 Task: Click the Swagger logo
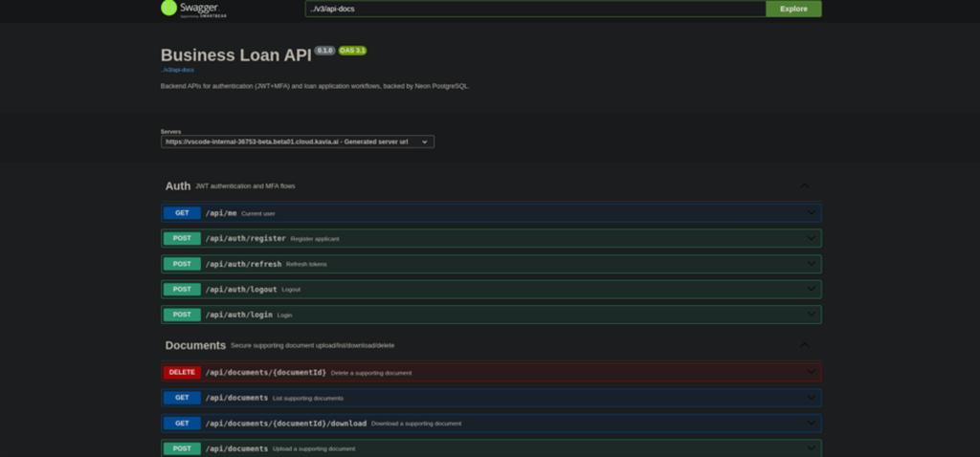tap(193, 9)
